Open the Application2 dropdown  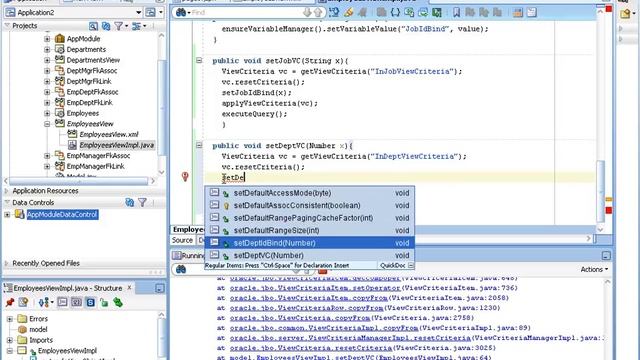138,13
